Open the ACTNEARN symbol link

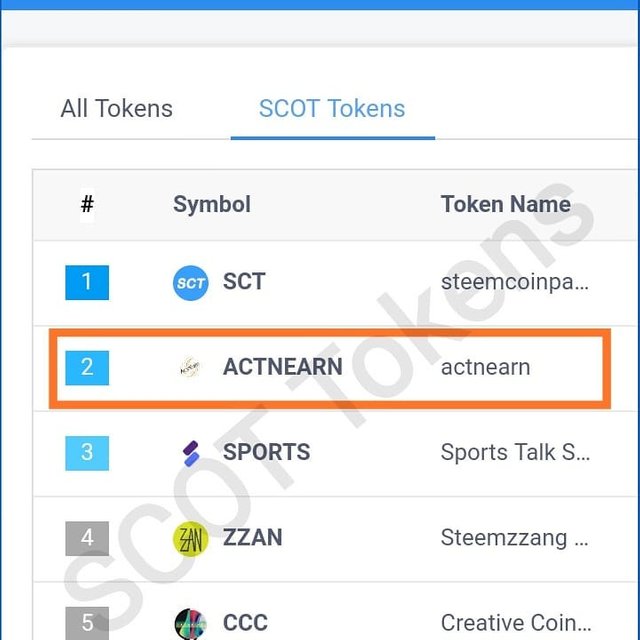pos(282,367)
